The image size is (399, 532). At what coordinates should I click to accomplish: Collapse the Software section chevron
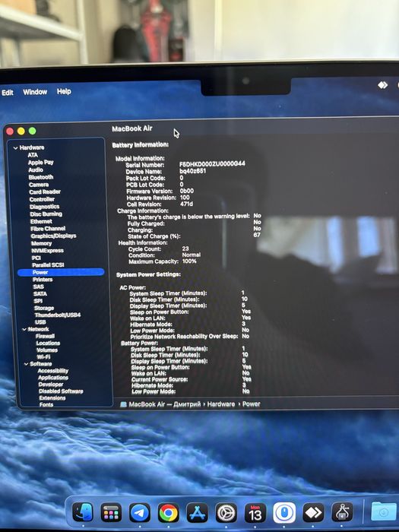(x=26, y=364)
